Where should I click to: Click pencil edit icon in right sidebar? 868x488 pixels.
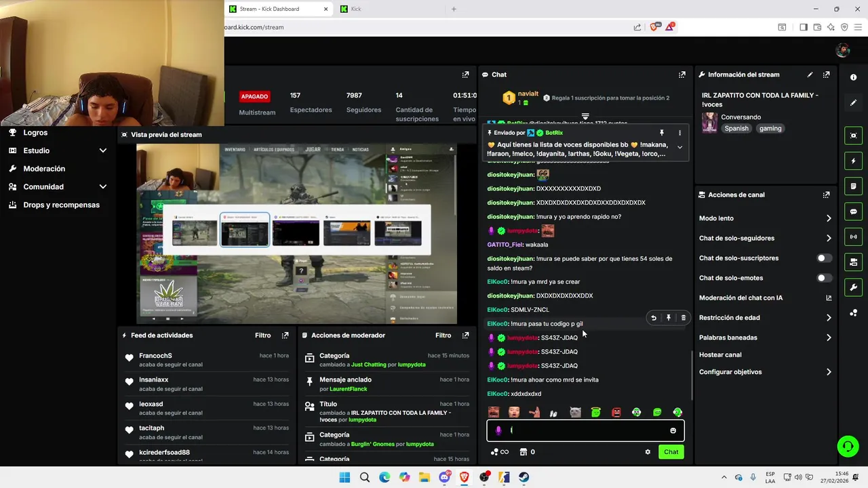(853, 103)
